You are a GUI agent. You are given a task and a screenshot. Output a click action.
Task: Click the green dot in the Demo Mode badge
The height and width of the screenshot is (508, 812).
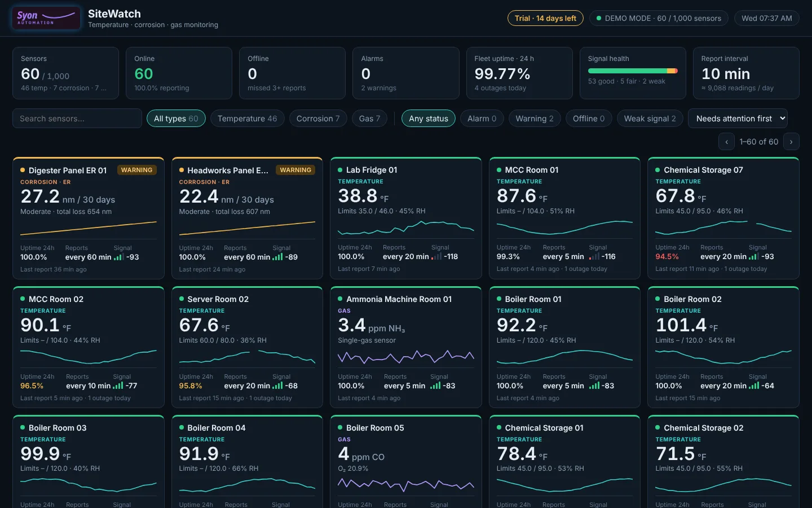(599, 18)
